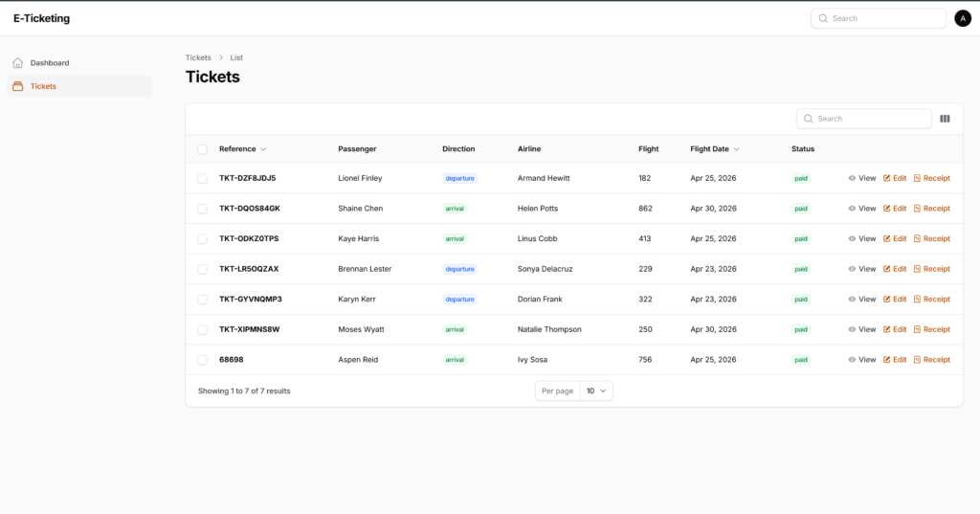Click flight number 413
980x514 pixels.
point(645,239)
